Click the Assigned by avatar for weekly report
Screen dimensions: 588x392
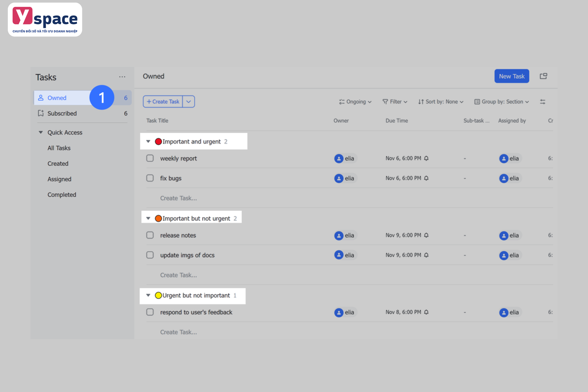(504, 159)
